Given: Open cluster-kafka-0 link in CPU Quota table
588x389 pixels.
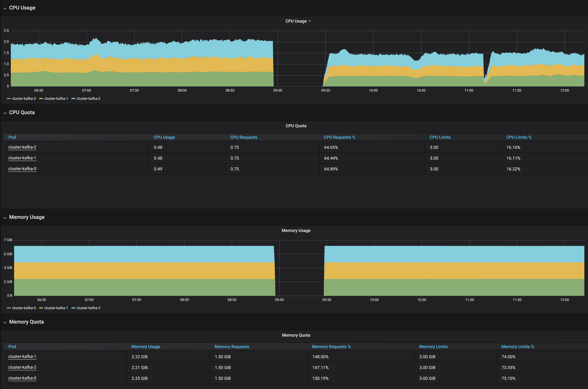Looking at the screenshot, I should coord(22,169).
